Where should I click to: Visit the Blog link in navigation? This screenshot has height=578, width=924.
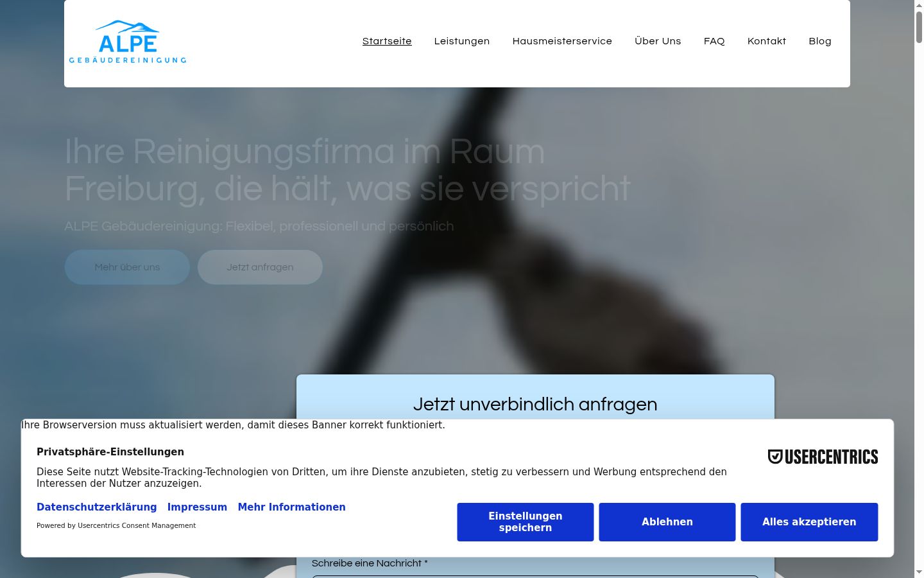[x=820, y=41]
